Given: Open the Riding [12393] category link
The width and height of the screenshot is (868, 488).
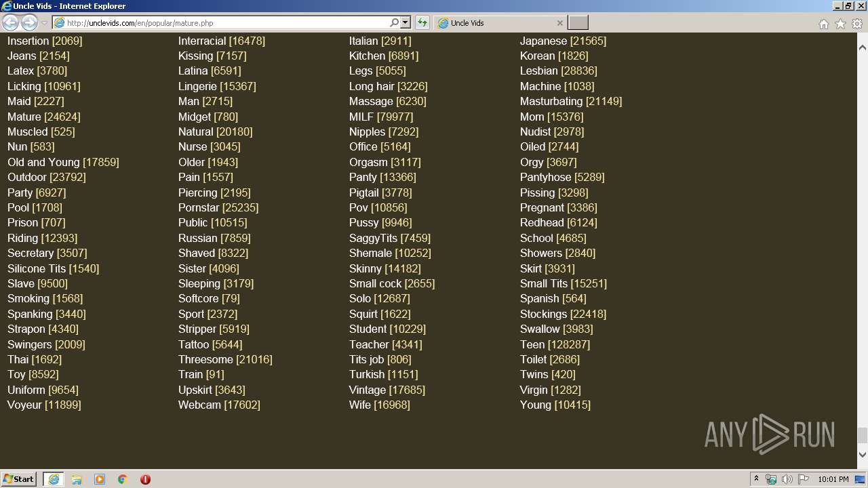Looking at the screenshot, I should click(x=43, y=238).
